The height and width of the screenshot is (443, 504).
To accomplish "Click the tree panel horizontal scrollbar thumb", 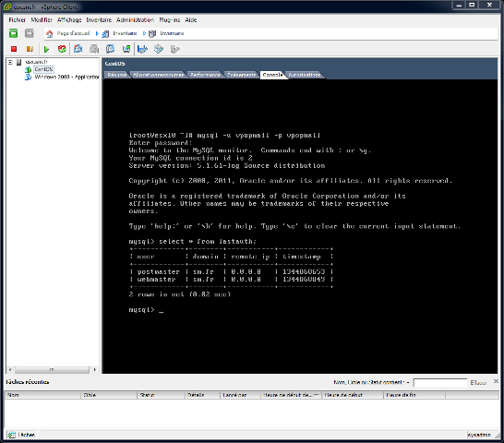I will 52,370.
